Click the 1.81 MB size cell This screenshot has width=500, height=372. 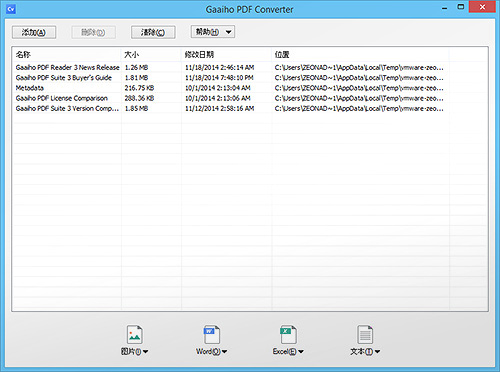click(136, 78)
